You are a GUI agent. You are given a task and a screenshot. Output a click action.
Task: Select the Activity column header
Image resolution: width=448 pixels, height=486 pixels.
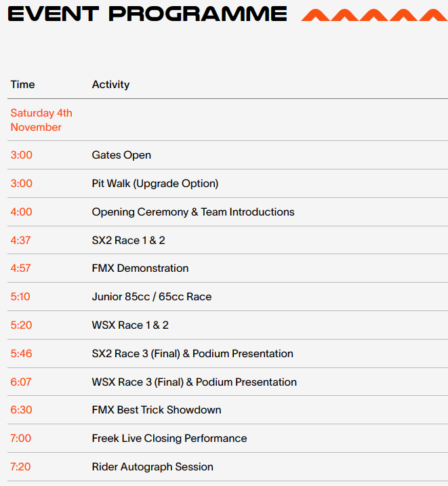(110, 84)
